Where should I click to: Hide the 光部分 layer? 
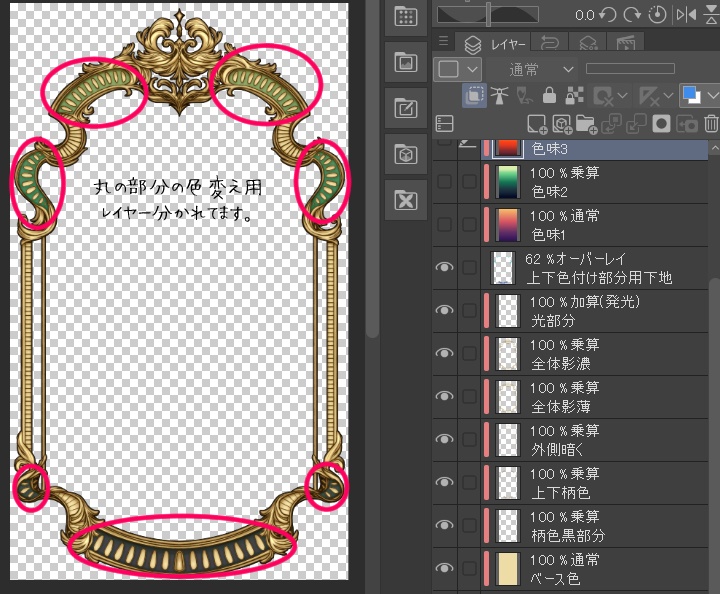point(444,310)
